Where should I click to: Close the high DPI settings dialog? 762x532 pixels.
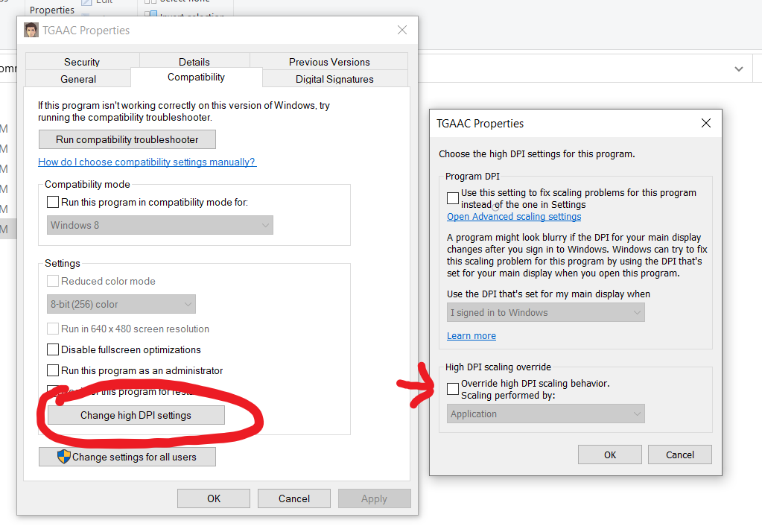click(x=706, y=123)
